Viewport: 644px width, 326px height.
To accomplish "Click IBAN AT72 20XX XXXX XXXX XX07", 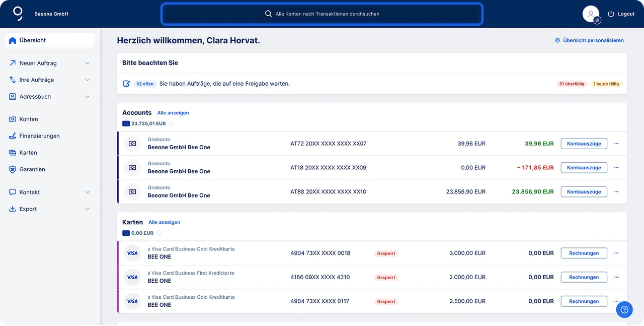I will [329, 144].
